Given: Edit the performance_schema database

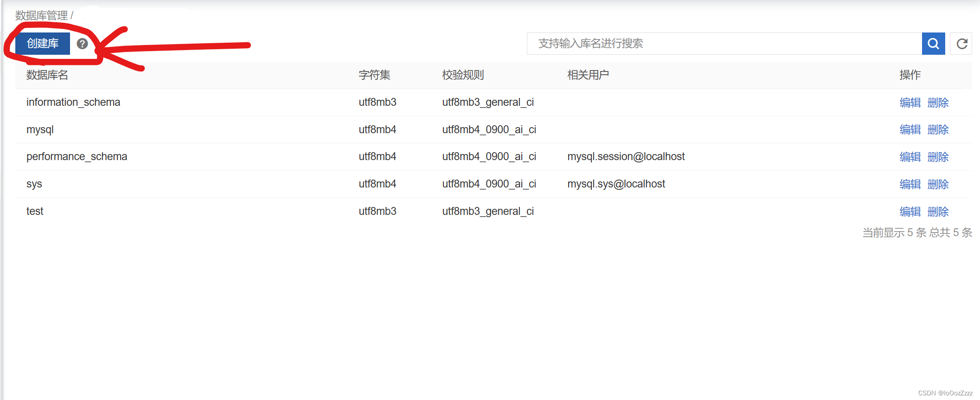Looking at the screenshot, I should click(910, 157).
